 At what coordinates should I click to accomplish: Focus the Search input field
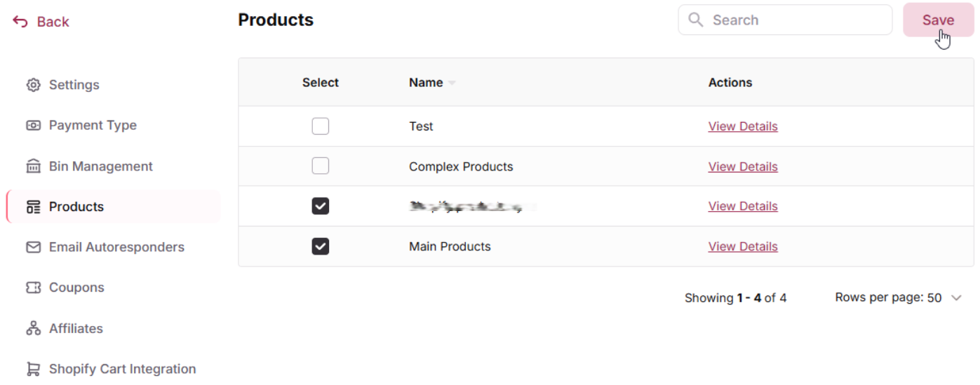(x=785, y=20)
